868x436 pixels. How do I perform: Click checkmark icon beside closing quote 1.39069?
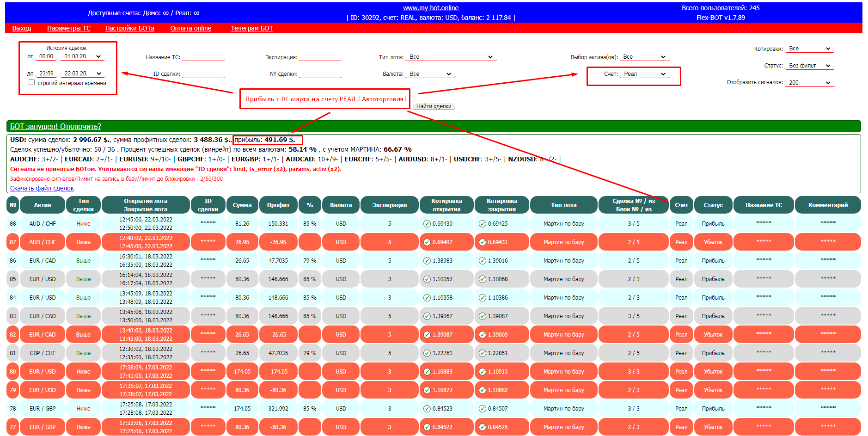[x=483, y=335]
